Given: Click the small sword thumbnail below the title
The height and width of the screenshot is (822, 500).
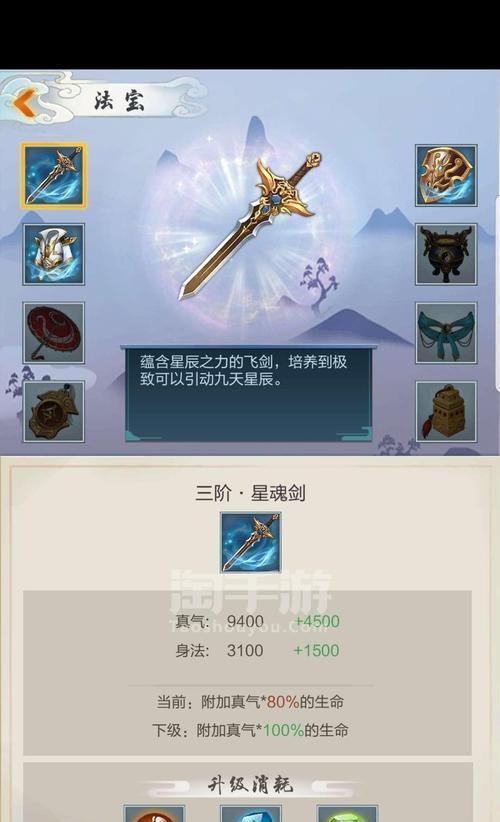Looking at the screenshot, I should pyautogui.click(x=251, y=543).
